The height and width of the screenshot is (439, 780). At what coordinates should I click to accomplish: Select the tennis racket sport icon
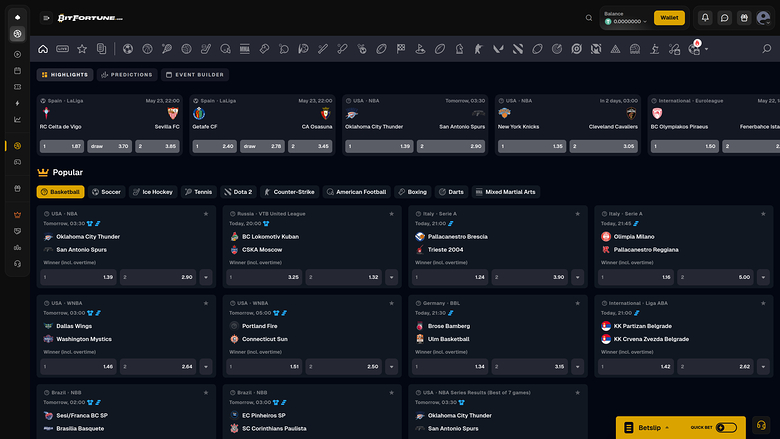click(167, 49)
